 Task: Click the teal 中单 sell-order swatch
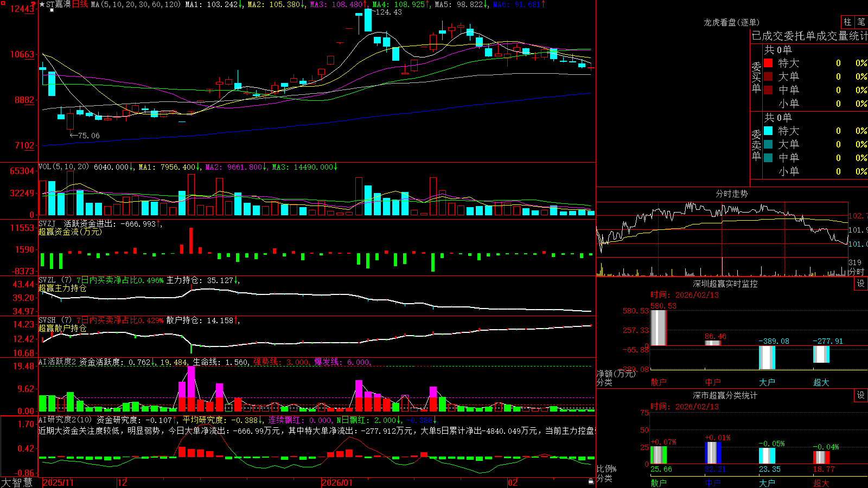click(x=768, y=158)
